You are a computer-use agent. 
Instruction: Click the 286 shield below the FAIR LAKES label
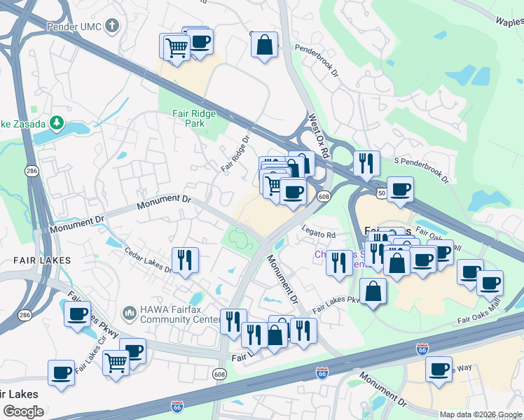pyautogui.click(x=25, y=315)
